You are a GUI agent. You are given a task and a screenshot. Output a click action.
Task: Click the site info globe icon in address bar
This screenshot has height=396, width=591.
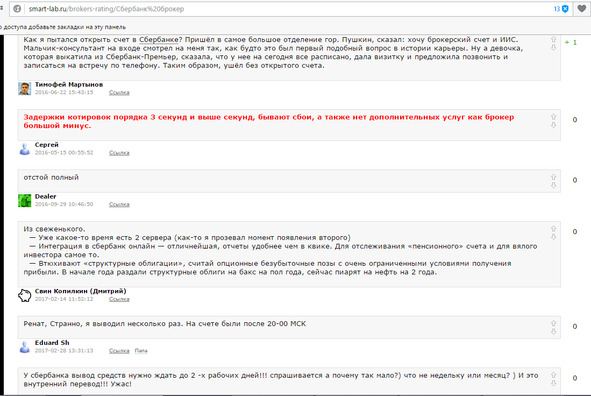pyautogui.click(x=17, y=9)
